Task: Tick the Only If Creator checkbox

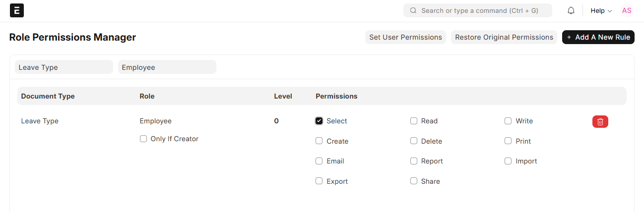Action: coord(143,139)
